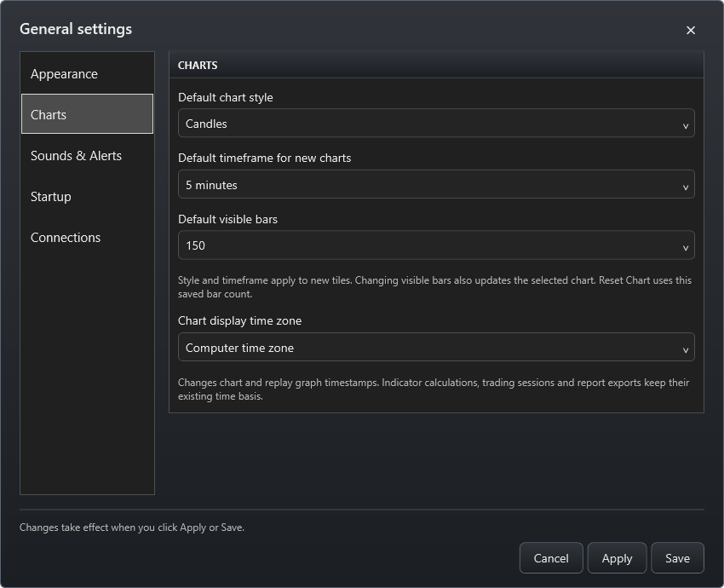Click the note about Reset Chart bar count
The image size is (724, 588).
[x=434, y=287]
